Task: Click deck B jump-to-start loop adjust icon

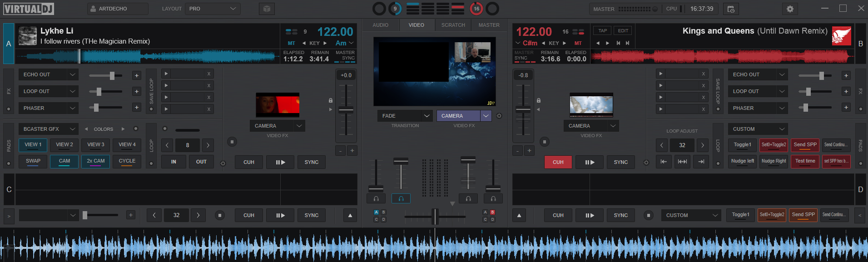Action: (x=664, y=162)
